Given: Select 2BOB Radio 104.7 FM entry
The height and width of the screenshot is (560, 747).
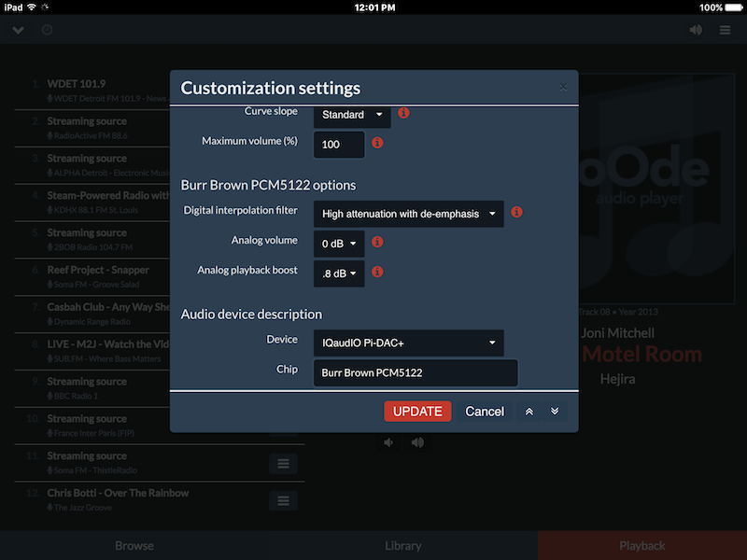Looking at the screenshot, I should pos(92,240).
